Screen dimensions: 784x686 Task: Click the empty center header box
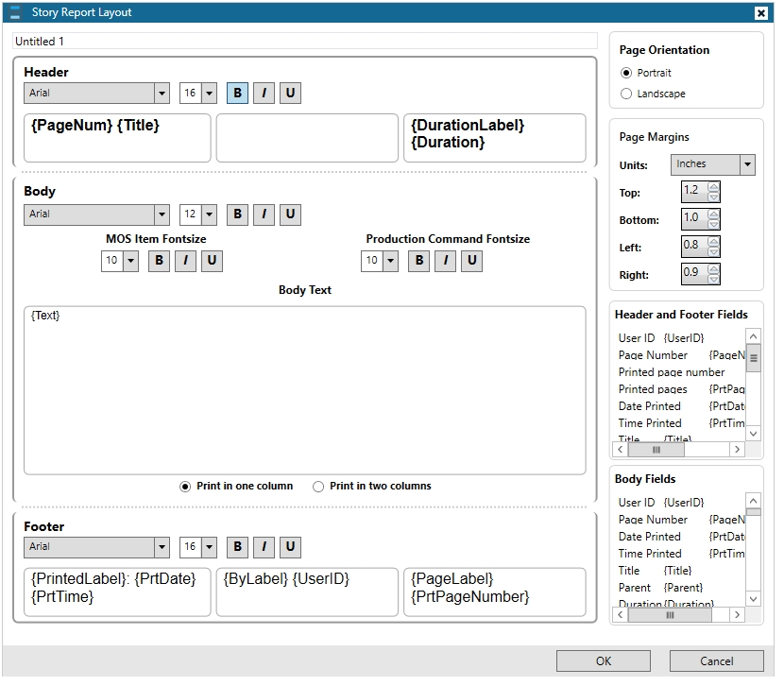308,138
